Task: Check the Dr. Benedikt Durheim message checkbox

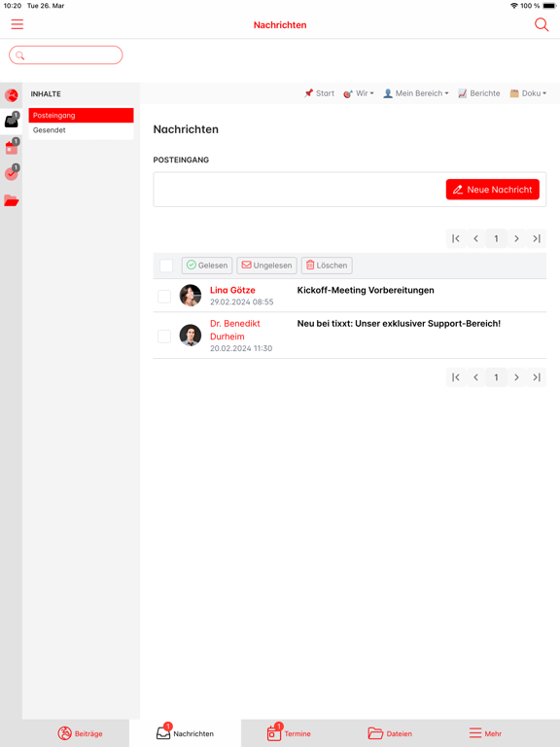Action: [164, 337]
